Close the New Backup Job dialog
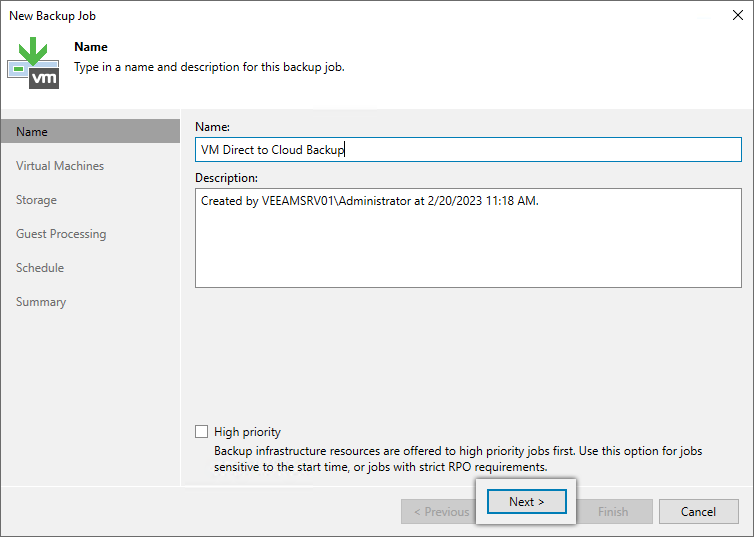 click(738, 15)
